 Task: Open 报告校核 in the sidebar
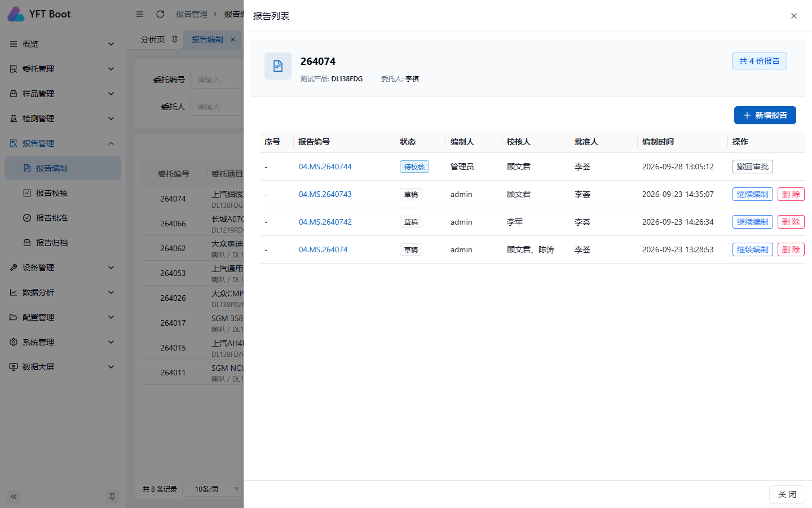pos(63,193)
